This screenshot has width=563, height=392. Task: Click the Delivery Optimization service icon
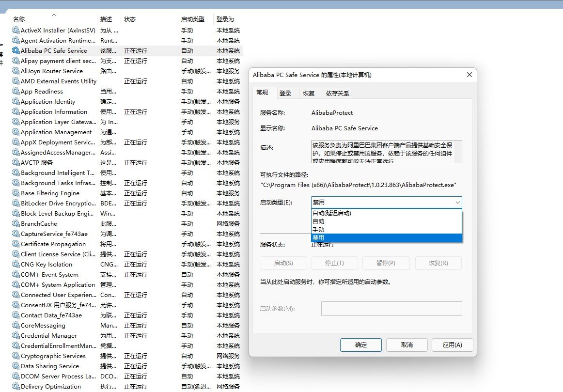pyautogui.click(x=15, y=386)
